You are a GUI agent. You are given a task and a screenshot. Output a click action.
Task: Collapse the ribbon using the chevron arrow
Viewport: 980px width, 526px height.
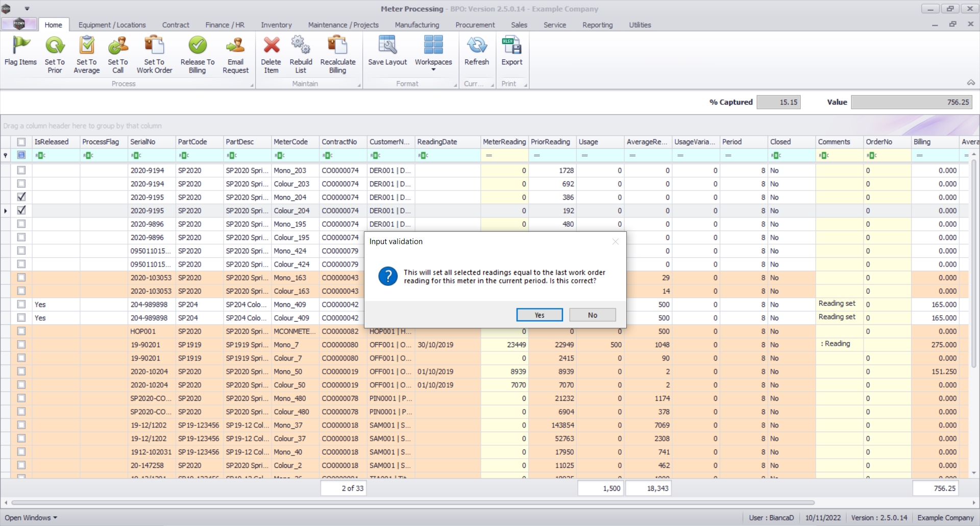pyautogui.click(x=971, y=83)
